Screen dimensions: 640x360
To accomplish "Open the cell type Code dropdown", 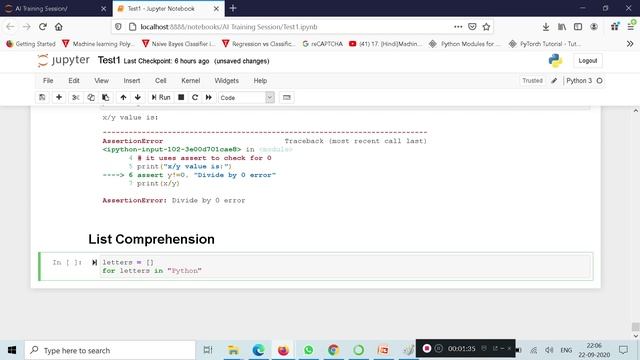I will pos(246,98).
